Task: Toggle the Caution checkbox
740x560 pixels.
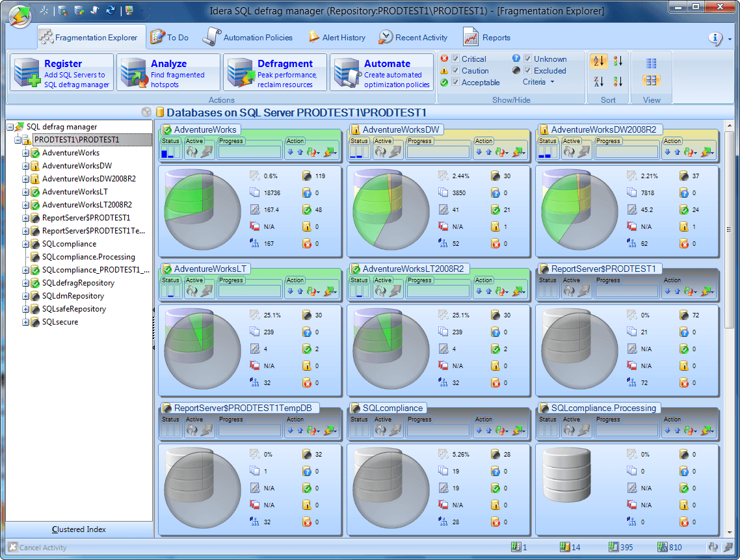Action: click(455, 70)
